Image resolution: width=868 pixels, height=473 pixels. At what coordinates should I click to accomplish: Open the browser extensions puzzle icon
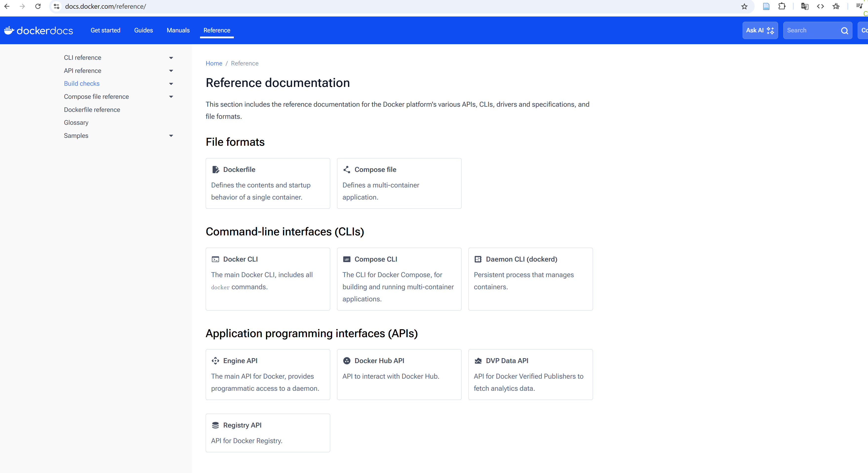(x=782, y=6)
